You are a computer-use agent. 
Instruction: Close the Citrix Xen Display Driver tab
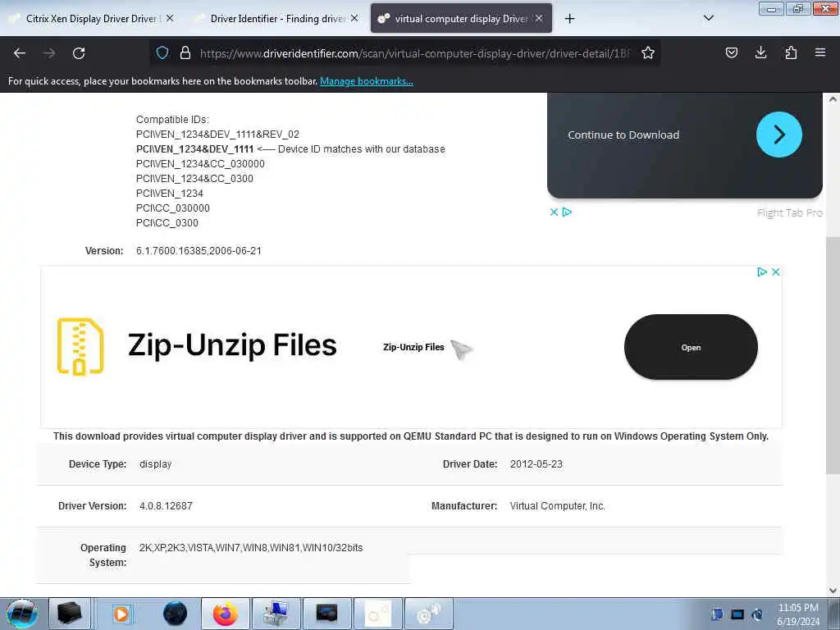pyautogui.click(x=170, y=18)
